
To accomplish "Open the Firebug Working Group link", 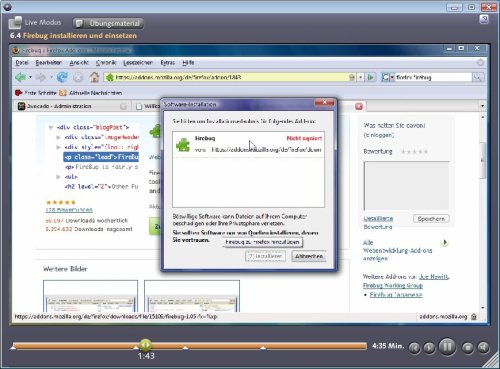I will tap(393, 285).
